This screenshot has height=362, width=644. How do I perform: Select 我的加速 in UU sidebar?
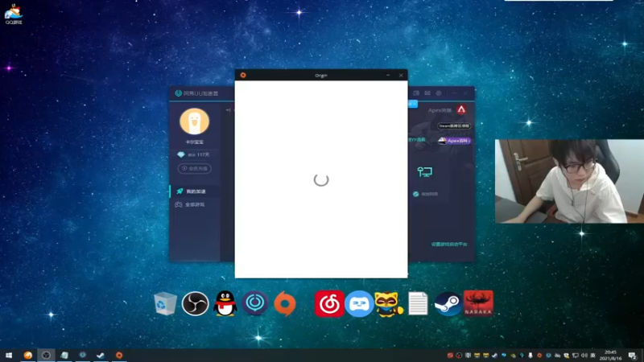tap(196, 191)
